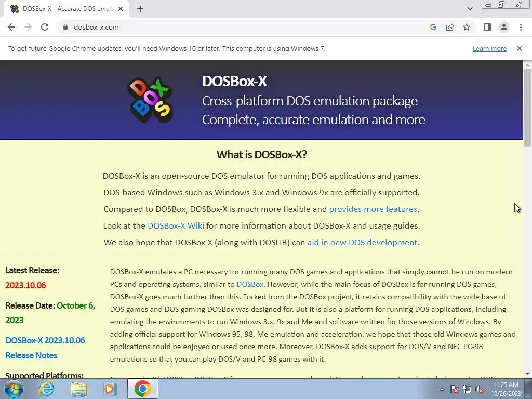Click the 2023.10.06 latest release version text
Image resolution: width=532 pixels, height=399 pixels.
click(x=25, y=285)
